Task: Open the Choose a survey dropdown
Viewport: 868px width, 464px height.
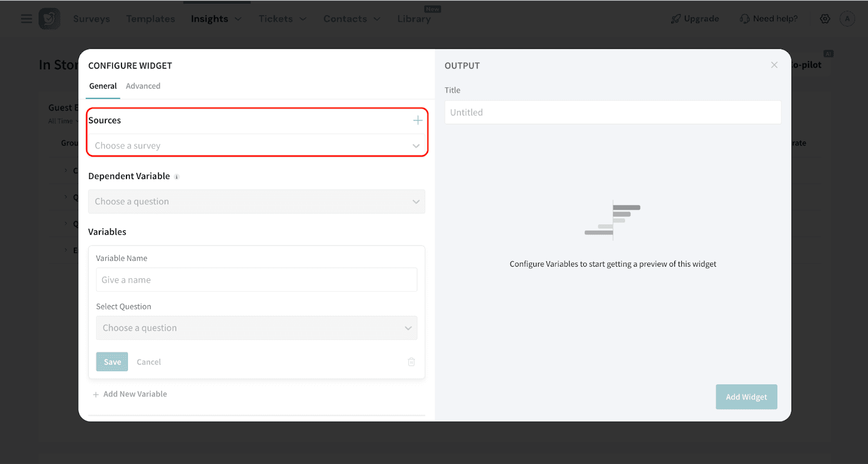Action: tap(257, 146)
